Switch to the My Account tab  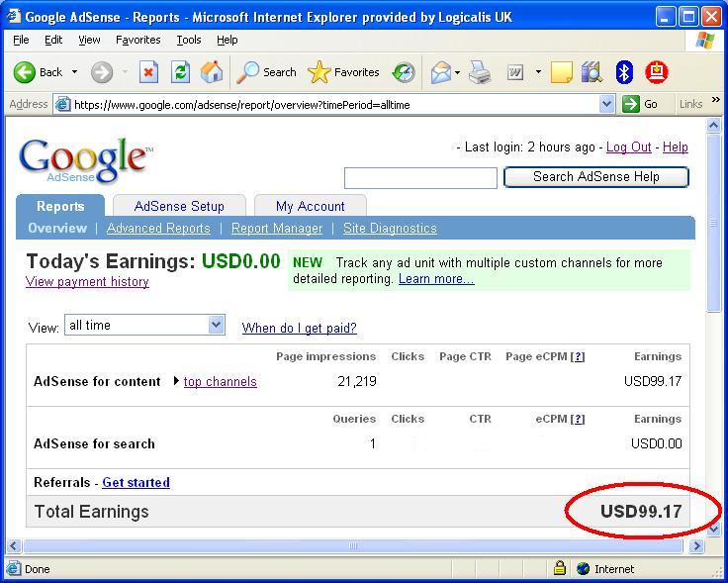coord(311,206)
